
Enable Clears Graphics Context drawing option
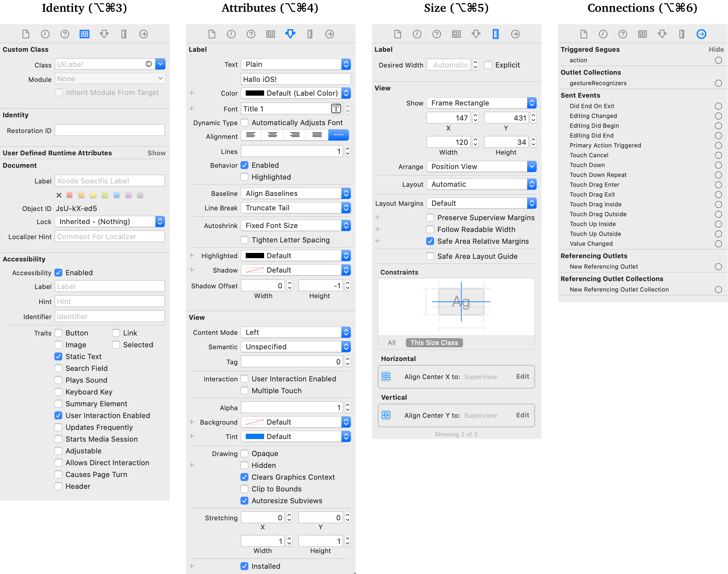point(244,478)
